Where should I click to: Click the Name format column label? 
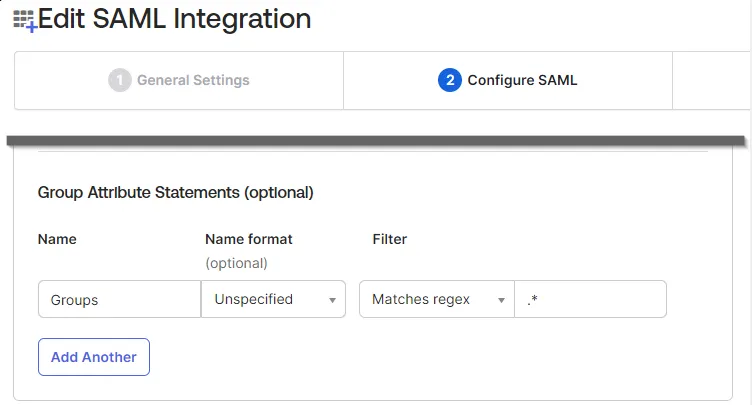pos(249,239)
